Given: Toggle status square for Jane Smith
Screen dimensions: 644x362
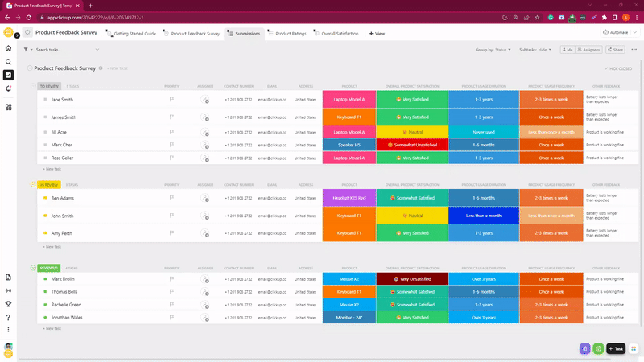Looking at the screenshot, I should (x=45, y=99).
